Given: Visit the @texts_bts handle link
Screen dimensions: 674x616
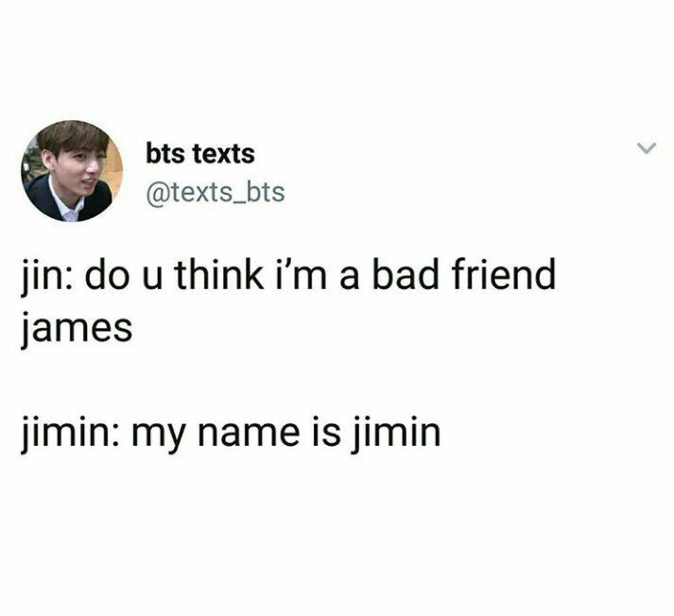Looking at the screenshot, I should [216, 192].
